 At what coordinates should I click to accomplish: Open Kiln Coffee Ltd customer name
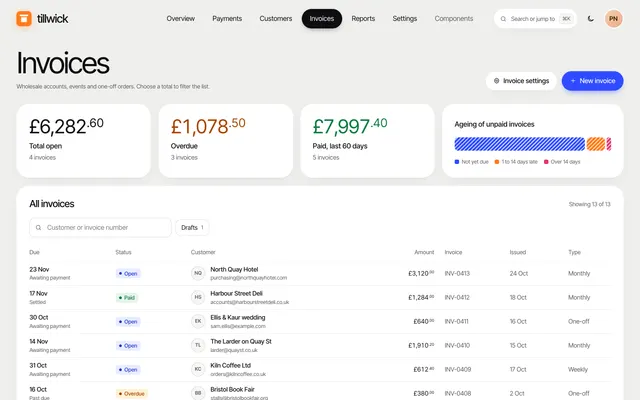pyautogui.click(x=231, y=365)
